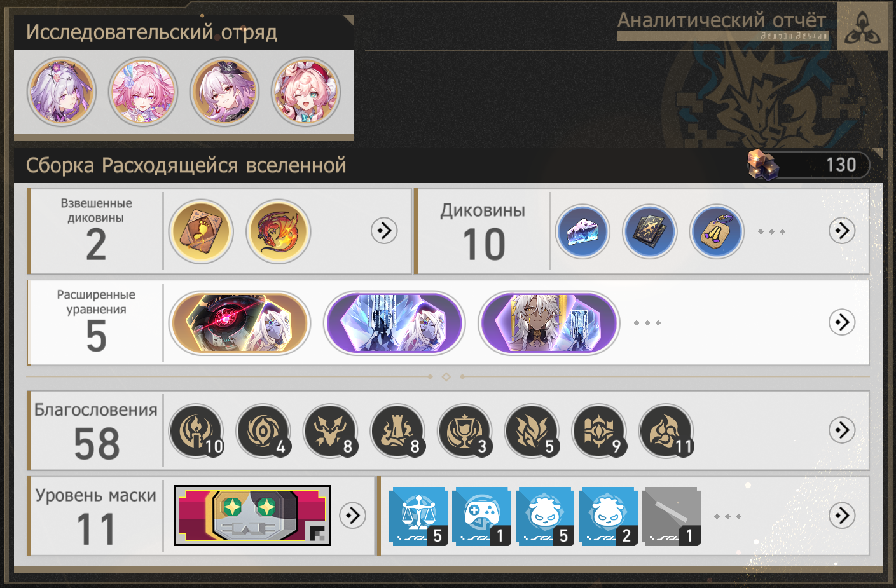Select the red dragon weighted curio
This screenshot has width=896, height=588.
[x=278, y=231]
